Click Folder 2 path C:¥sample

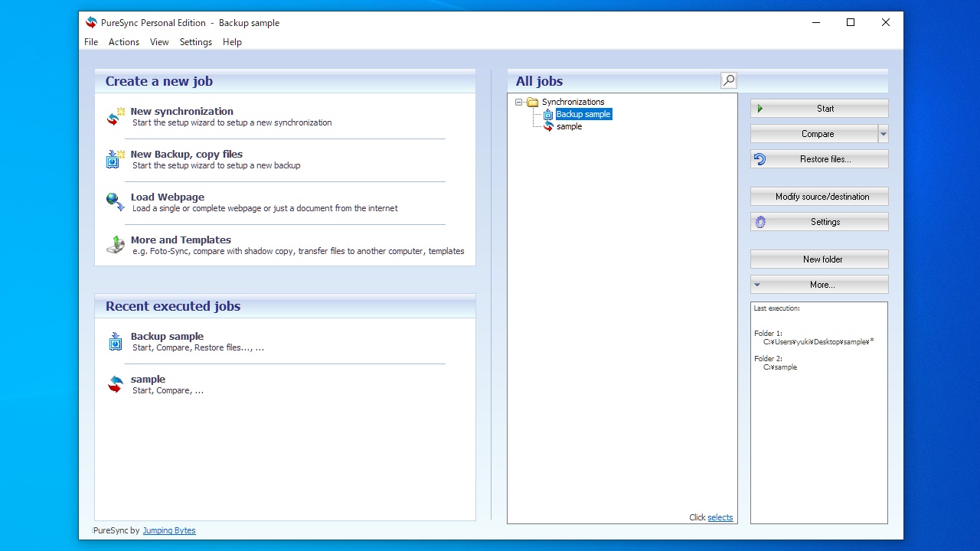click(780, 367)
